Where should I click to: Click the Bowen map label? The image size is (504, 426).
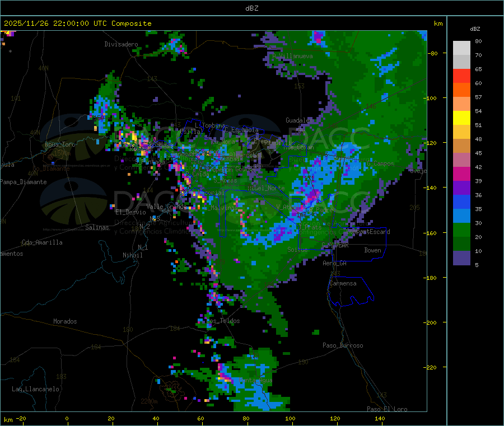tap(372, 250)
